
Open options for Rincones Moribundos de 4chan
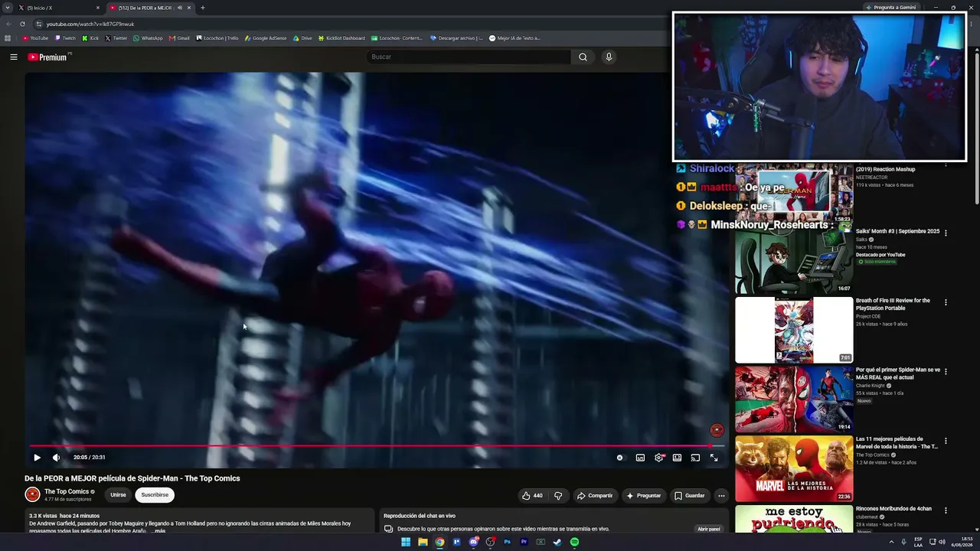[x=946, y=510]
